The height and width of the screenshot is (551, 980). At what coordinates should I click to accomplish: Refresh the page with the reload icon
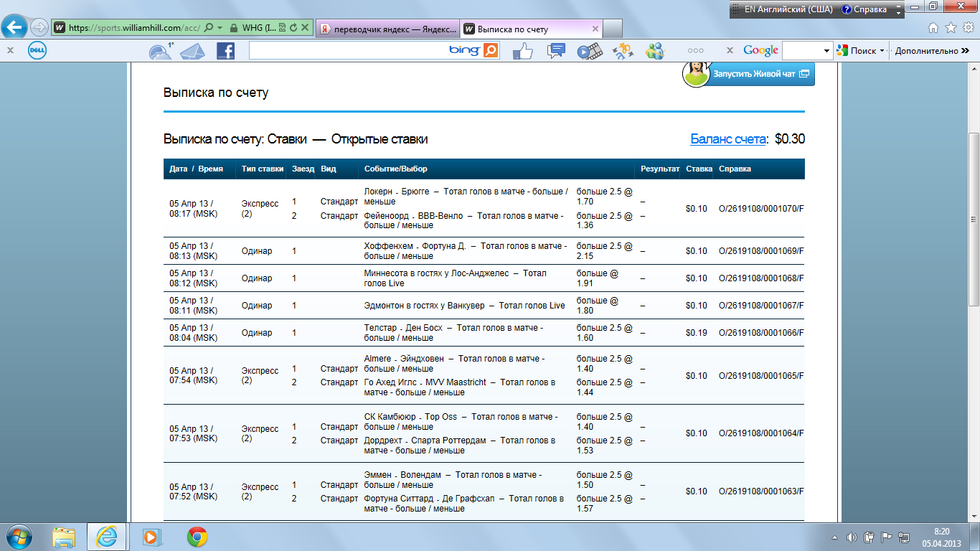coord(293,29)
